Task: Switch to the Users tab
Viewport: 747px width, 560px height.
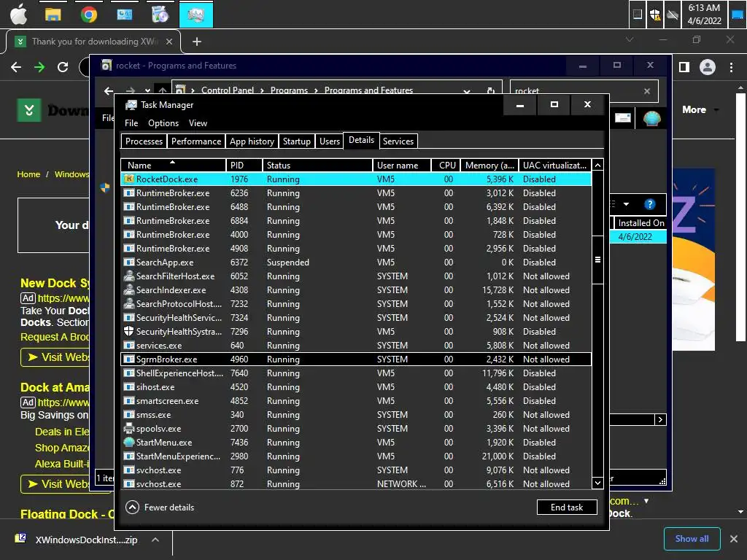Action: pyautogui.click(x=330, y=141)
